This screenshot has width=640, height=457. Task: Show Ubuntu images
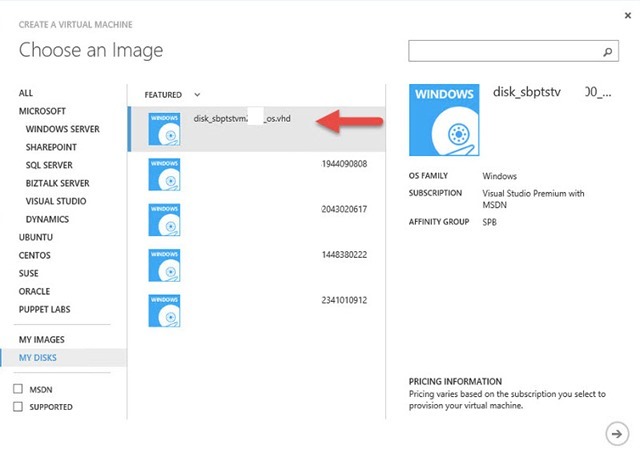[36, 237]
